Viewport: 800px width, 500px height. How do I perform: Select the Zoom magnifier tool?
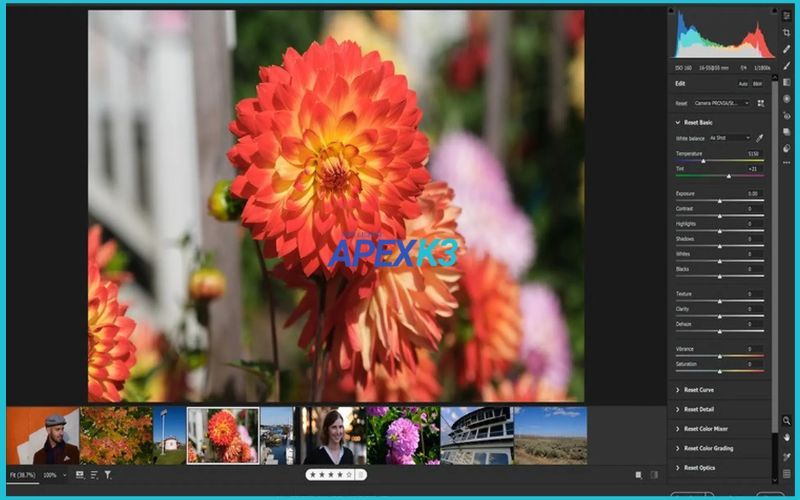[787, 421]
